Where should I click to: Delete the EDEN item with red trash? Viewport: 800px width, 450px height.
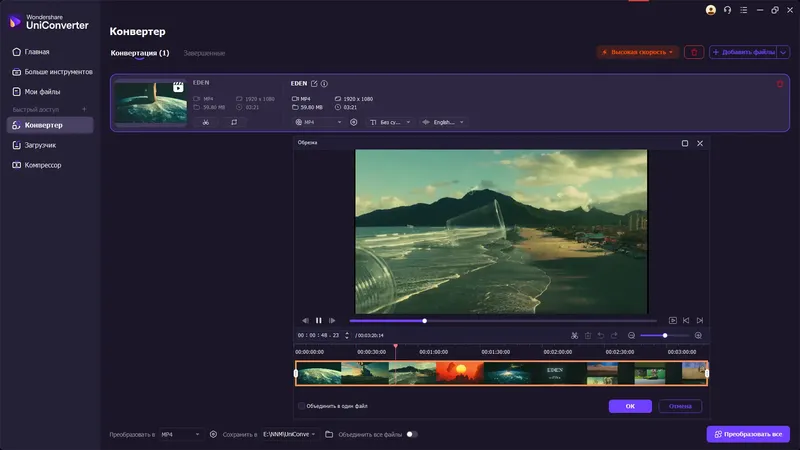[x=780, y=84]
